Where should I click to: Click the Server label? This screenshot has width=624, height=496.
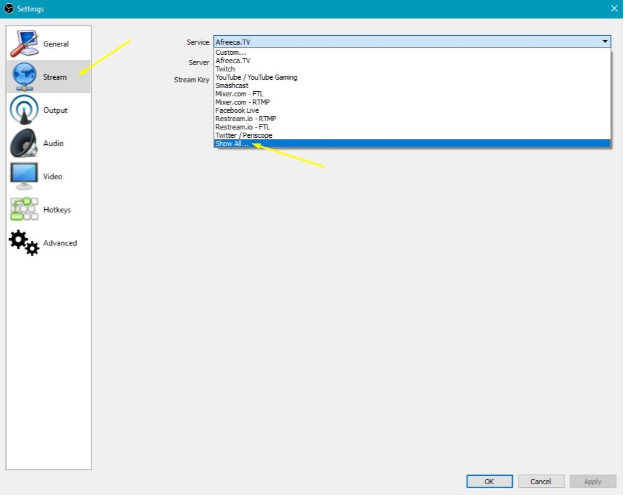pos(199,62)
